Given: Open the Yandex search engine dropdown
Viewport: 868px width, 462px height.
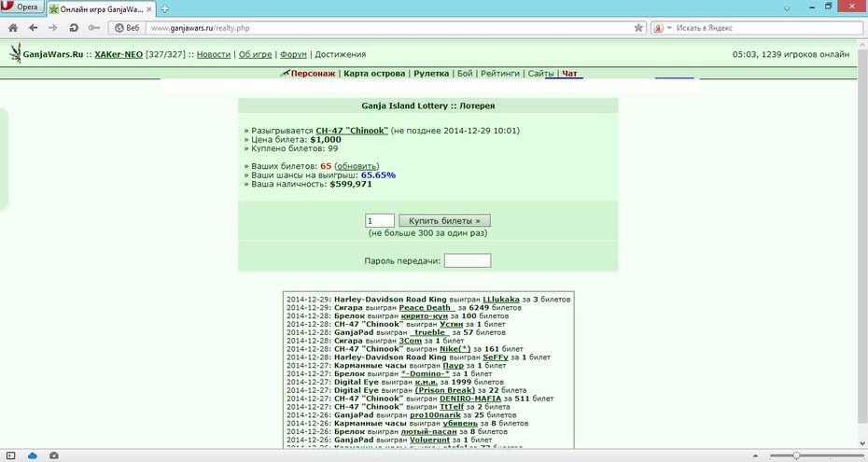Looking at the screenshot, I should click(662, 28).
